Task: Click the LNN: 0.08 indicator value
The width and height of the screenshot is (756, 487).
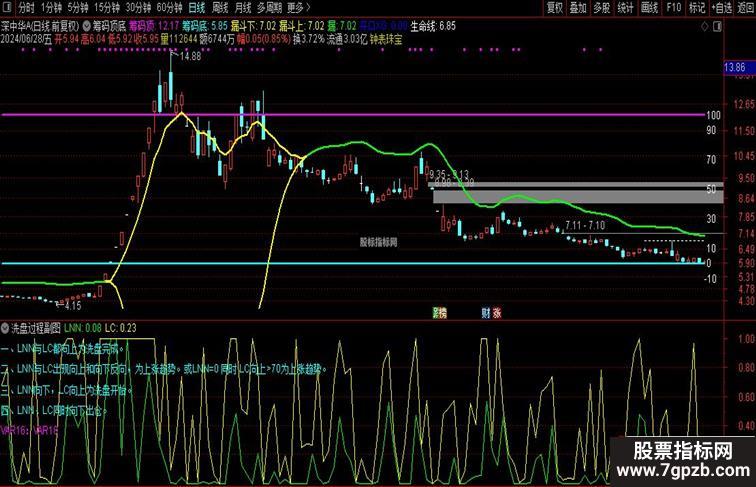Action: (x=82, y=328)
